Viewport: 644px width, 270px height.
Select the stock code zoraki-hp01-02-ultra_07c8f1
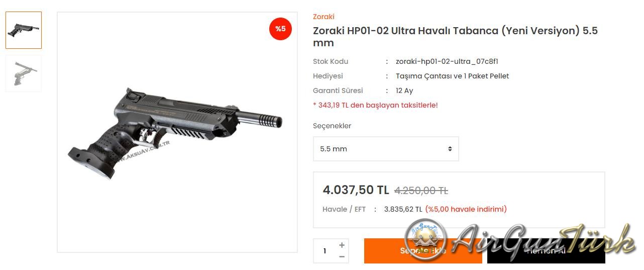tap(447, 61)
